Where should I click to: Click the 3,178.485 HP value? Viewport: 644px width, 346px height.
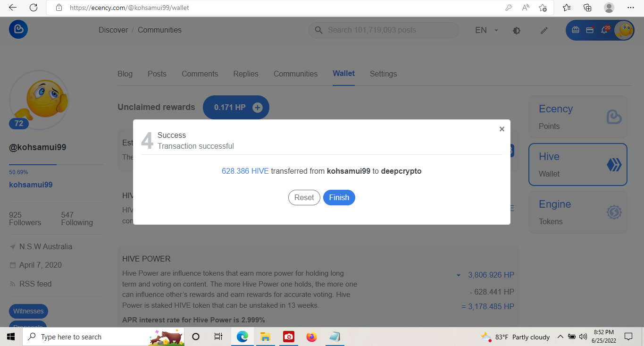tap(491, 306)
